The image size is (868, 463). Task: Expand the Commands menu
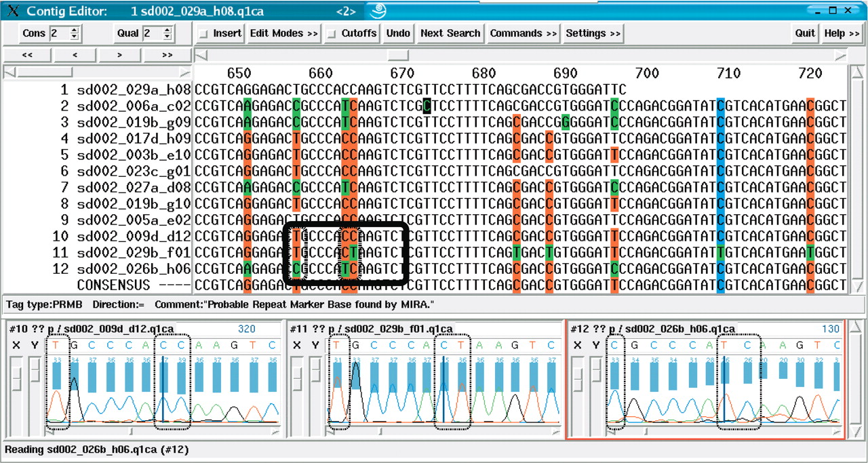[x=524, y=33]
